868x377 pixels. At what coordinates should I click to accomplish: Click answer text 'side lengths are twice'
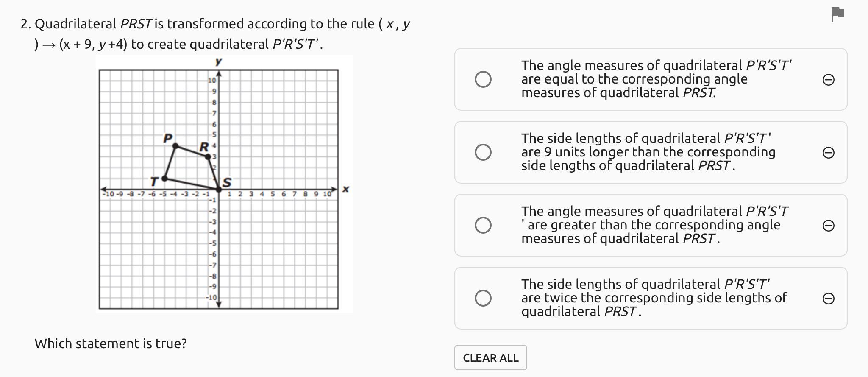(x=654, y=298)
